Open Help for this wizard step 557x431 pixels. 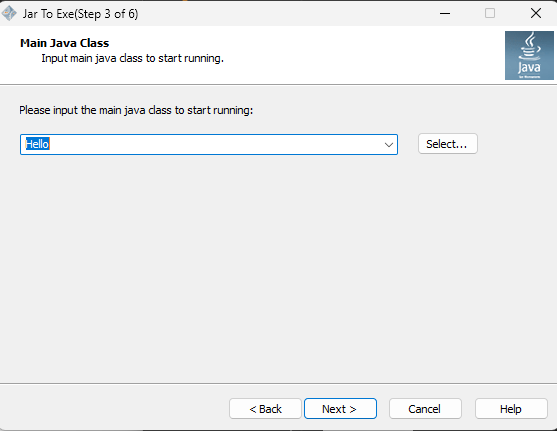pos(511,409)
